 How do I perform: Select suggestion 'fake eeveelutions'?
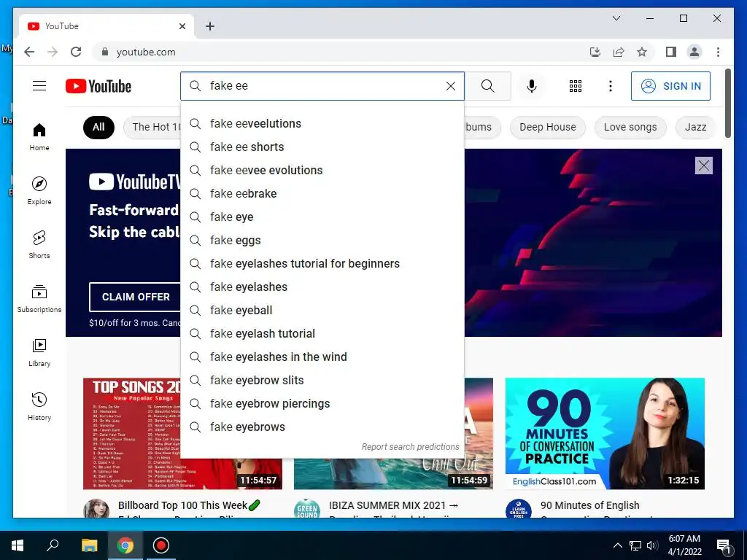[x=322, y=123]
